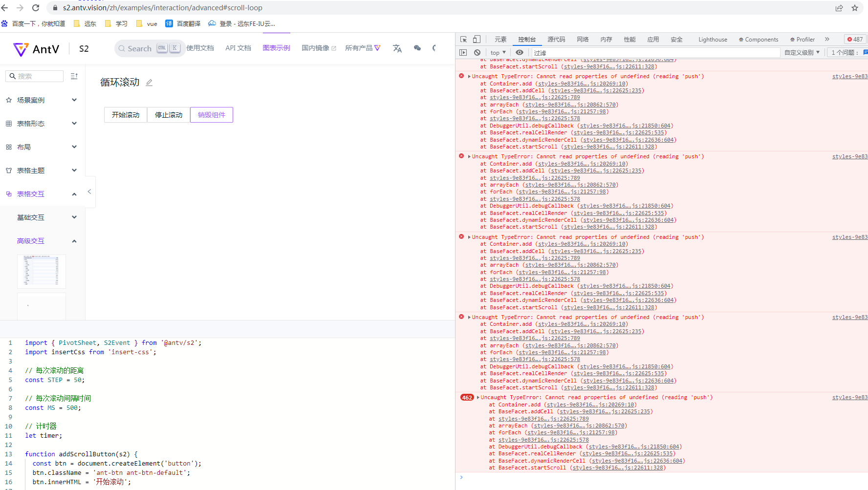868x490 pixels.
Task: Open the 使用文档 link
Action: click(x=200, y=48)
